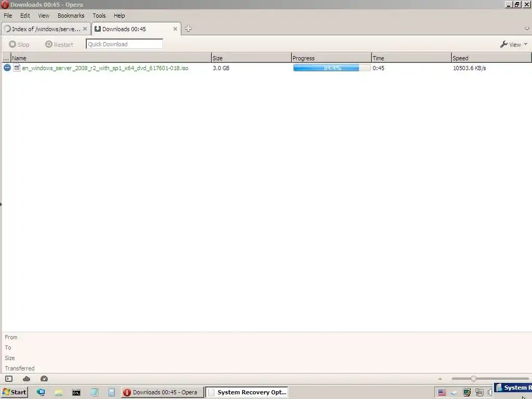The image size is (532, 399).
Task: Click the US flag language tray icon
Action: [442, 393]
